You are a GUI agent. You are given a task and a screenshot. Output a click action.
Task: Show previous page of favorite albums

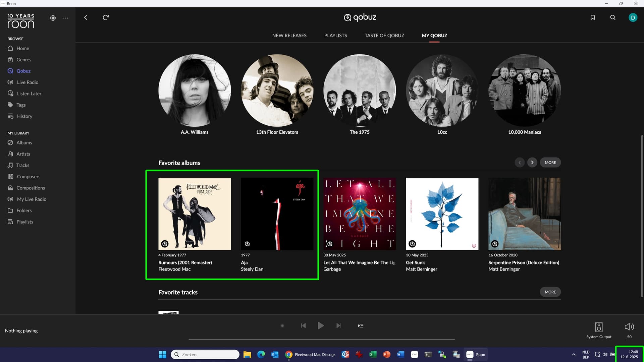tap(520, 163)
